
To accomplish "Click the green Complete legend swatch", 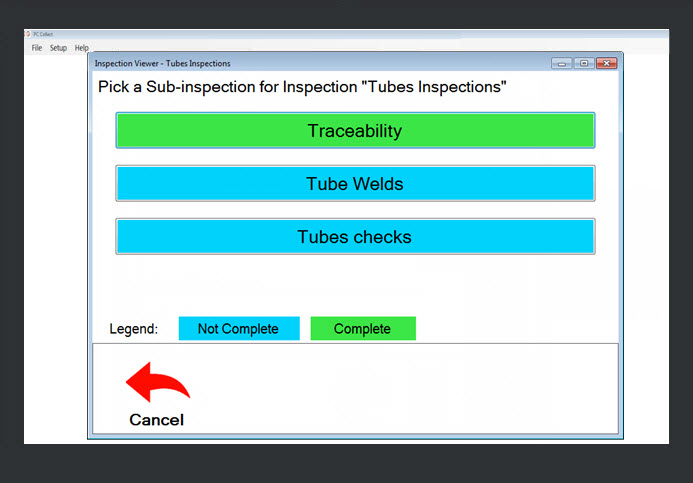I will pos(362,329).
